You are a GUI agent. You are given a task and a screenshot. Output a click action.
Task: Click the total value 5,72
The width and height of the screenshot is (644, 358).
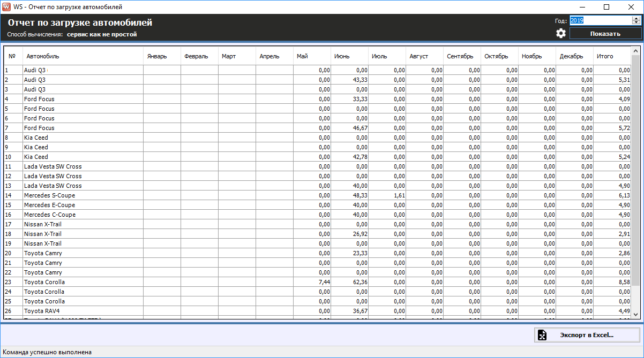[x=624, y=128]
